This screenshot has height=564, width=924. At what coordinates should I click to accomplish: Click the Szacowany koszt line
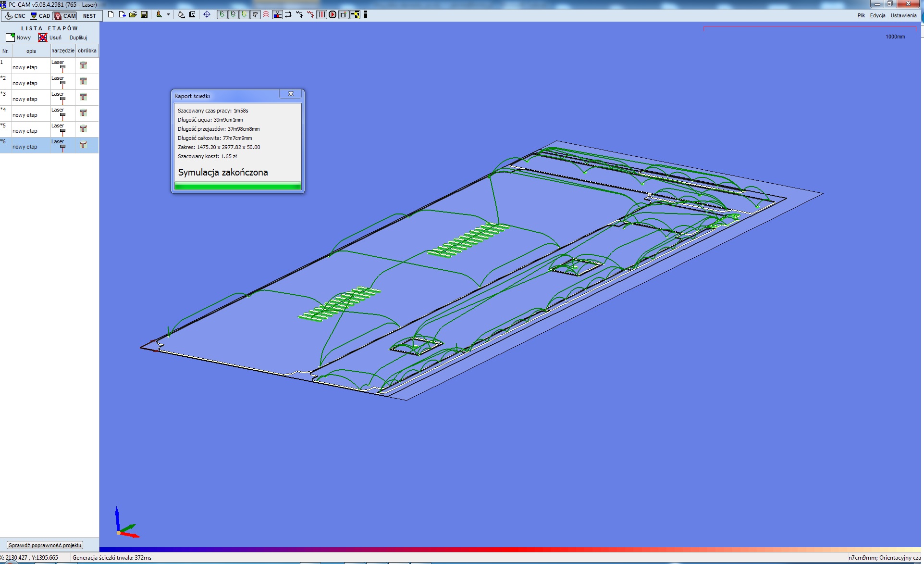[207, 156]
